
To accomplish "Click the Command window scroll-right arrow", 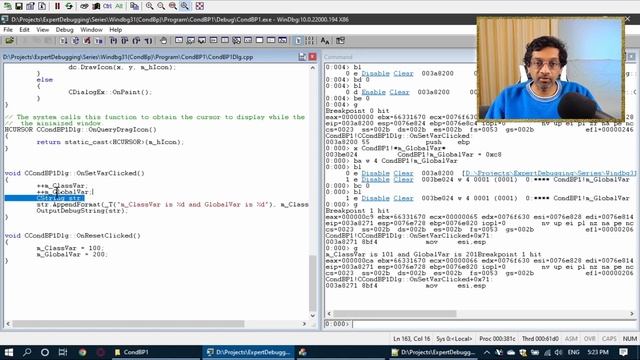I will pyautogui.click(x=632, y=313).
